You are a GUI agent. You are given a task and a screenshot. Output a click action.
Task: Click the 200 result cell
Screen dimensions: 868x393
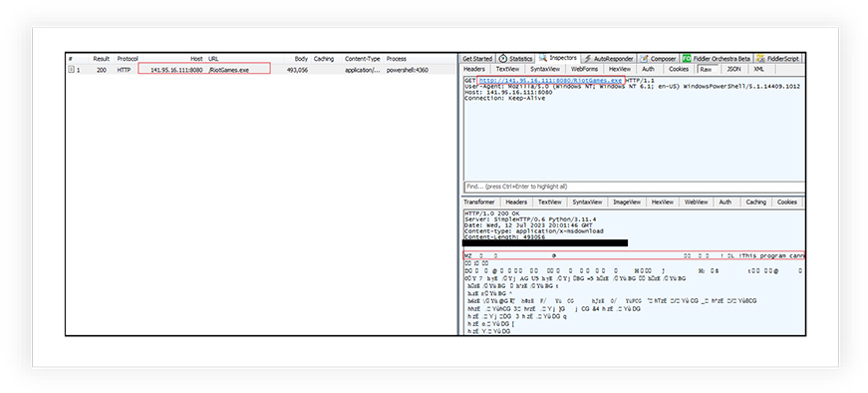click(102, 71)
